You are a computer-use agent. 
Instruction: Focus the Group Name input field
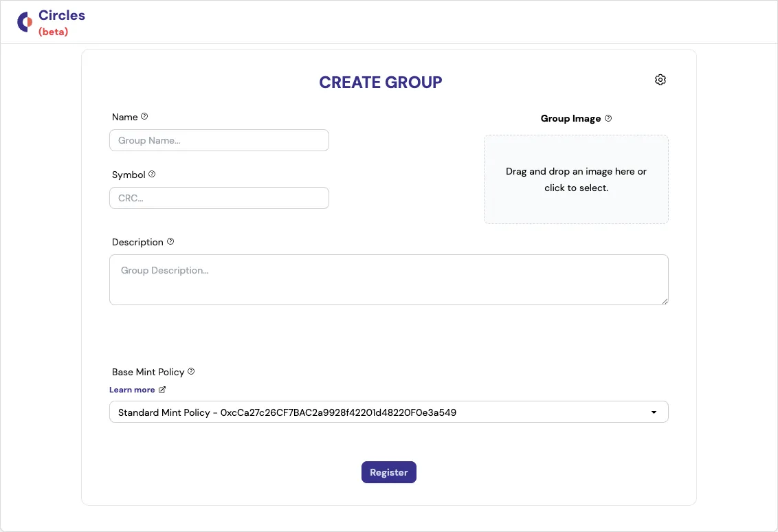click(x=219, y=140)
